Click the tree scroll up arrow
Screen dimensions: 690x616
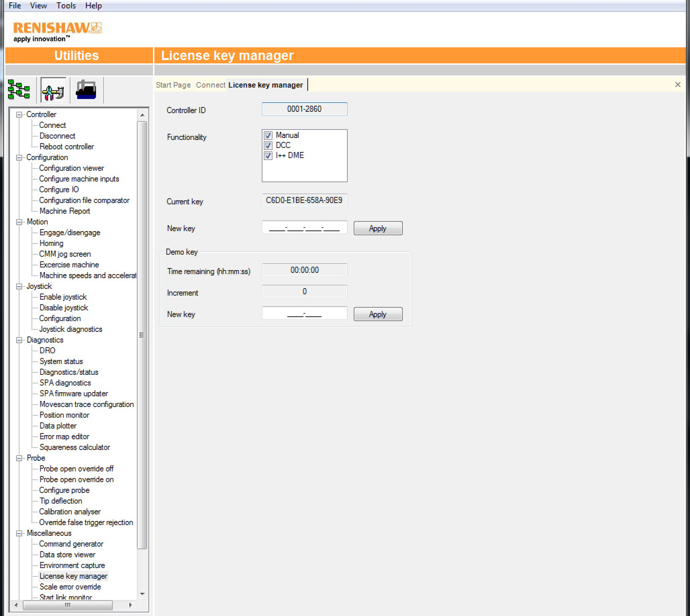pos(142,115)
